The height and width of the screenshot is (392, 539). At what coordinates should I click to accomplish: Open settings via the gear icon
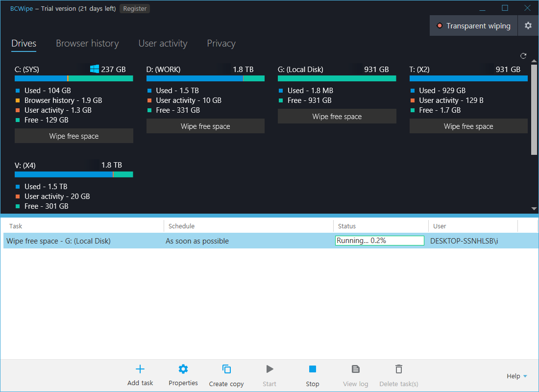point(528,25)
